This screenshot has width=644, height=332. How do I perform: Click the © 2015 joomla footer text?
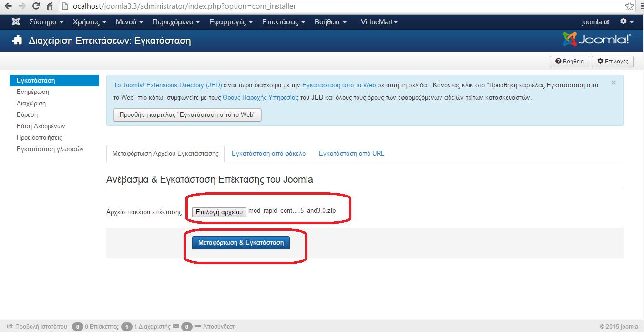[619, 327]
